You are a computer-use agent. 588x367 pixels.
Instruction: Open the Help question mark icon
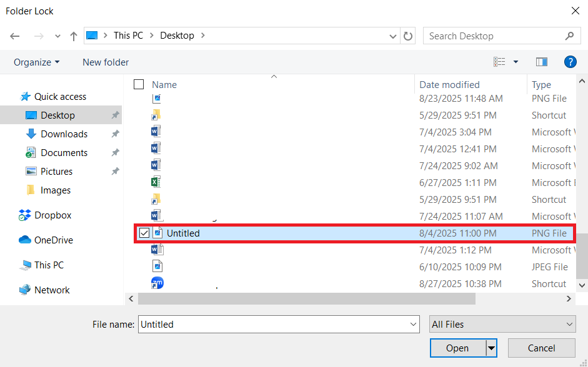tap(569, 62)
